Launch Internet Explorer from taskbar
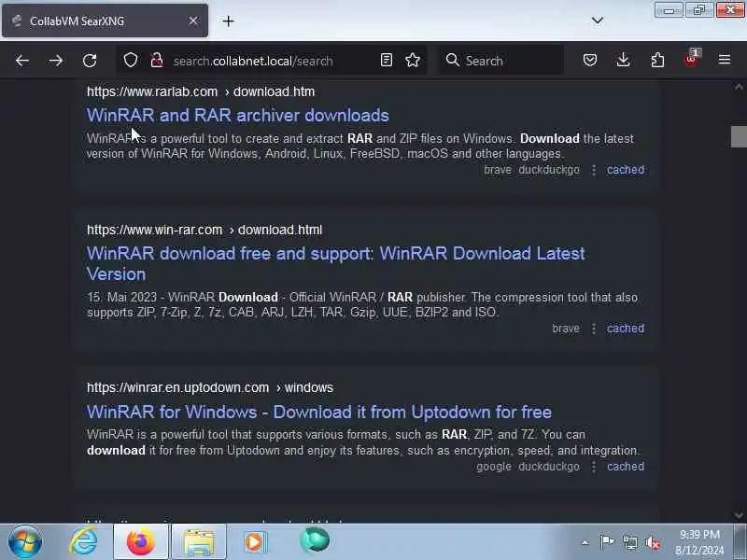The image size is (747, 560). pyautogui.click(x=83, y=542)
